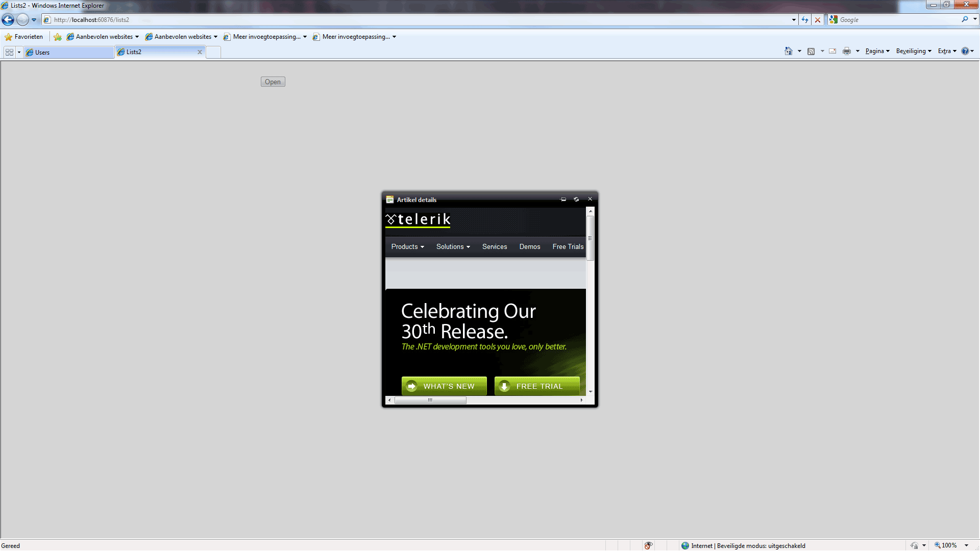Click the Demos navigation item
This screenshot has width=980, height=551.
coord(530,246)
